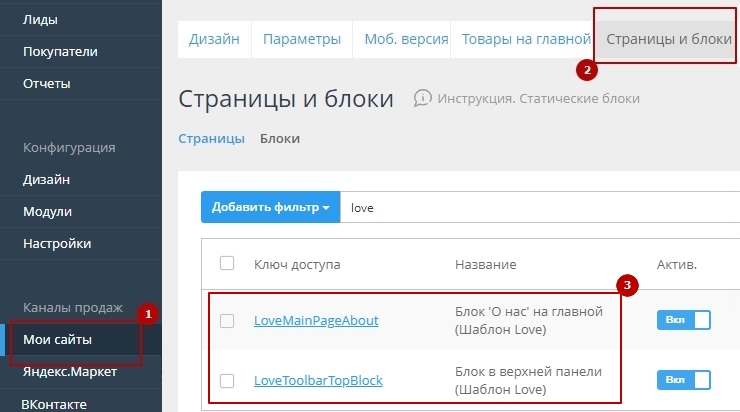Open Модули in the sidebar
This screenshot has width=740, height=412.
pyautogui.click(x=47, y=211)
